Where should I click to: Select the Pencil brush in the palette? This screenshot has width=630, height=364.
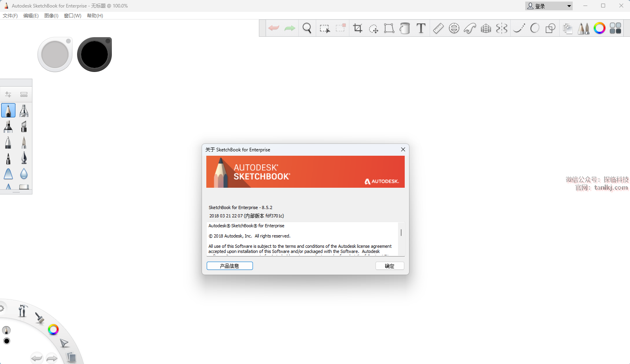[x=8, y=110]
